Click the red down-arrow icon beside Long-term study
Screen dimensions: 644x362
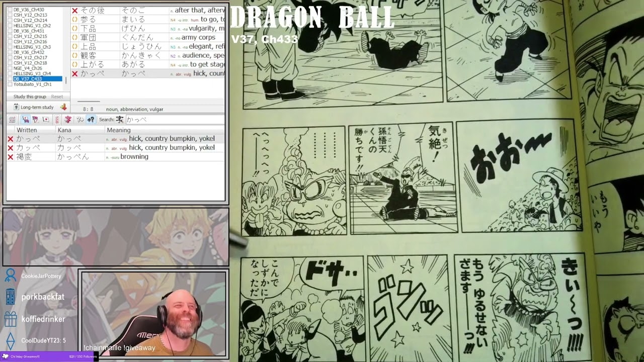coord(63,107)
